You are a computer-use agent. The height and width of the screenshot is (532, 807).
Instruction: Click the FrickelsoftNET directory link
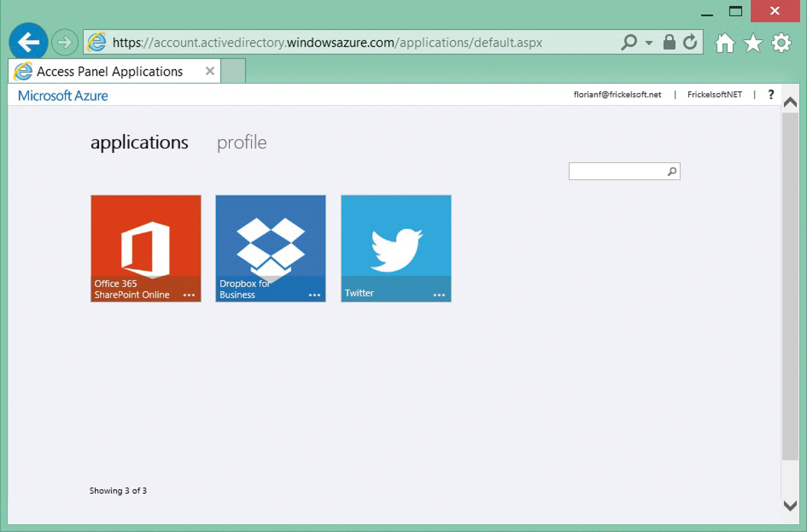[714, 94]
